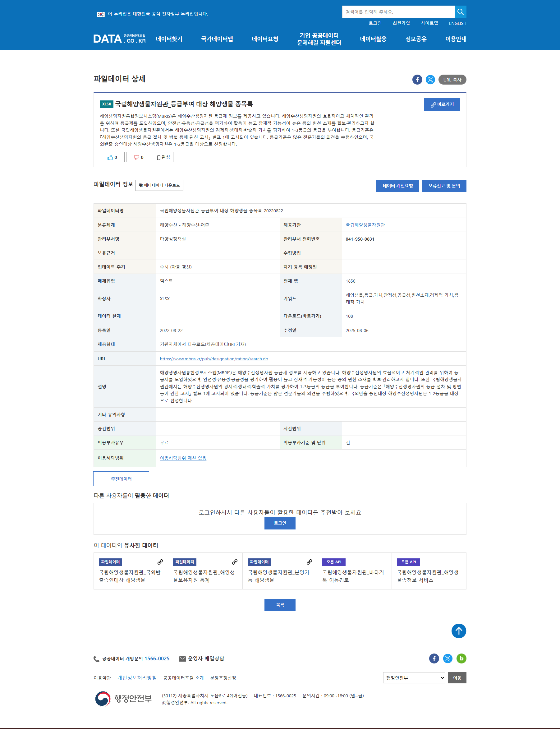Expand the 행정안전부 site dropdown
Viewport: 560px width, 730px height.
coord(414,678)
